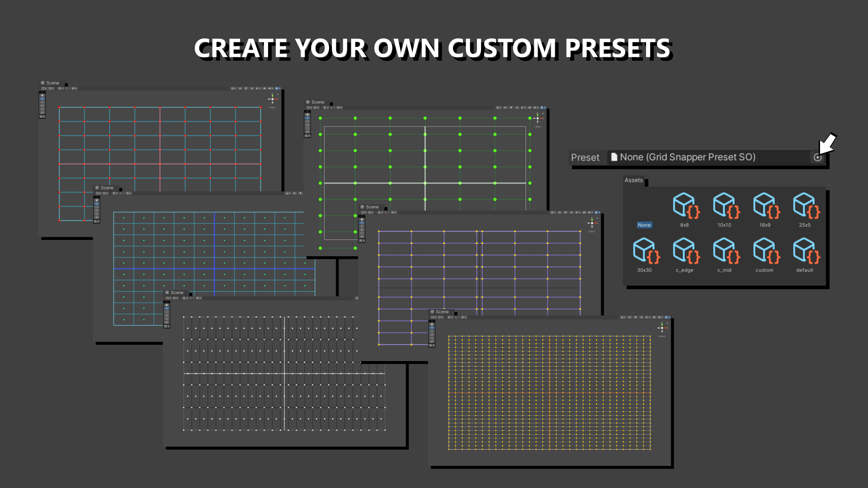
Task: Toggle 2D view mode in the Scene toolbar
Action: tap(240, 88)
